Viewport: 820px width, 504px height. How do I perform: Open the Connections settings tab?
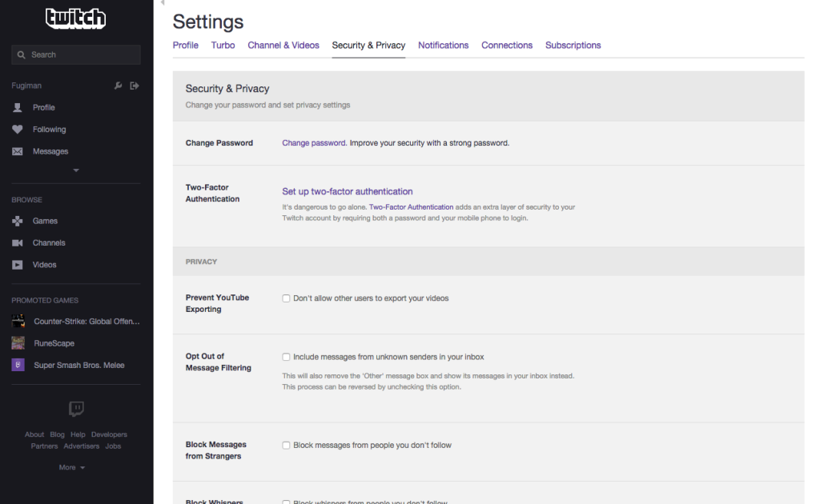[x=507, y=46]
